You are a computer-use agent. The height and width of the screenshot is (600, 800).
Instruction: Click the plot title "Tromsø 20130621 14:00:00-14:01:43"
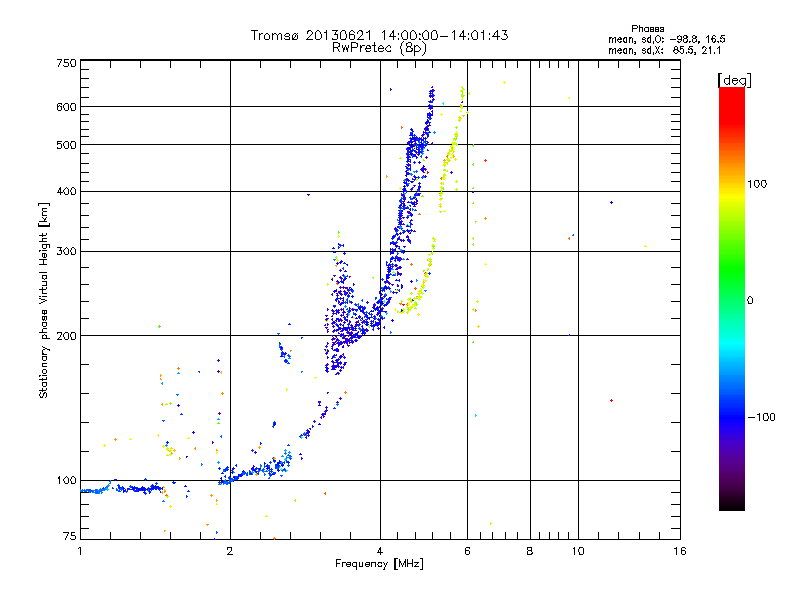379,35
